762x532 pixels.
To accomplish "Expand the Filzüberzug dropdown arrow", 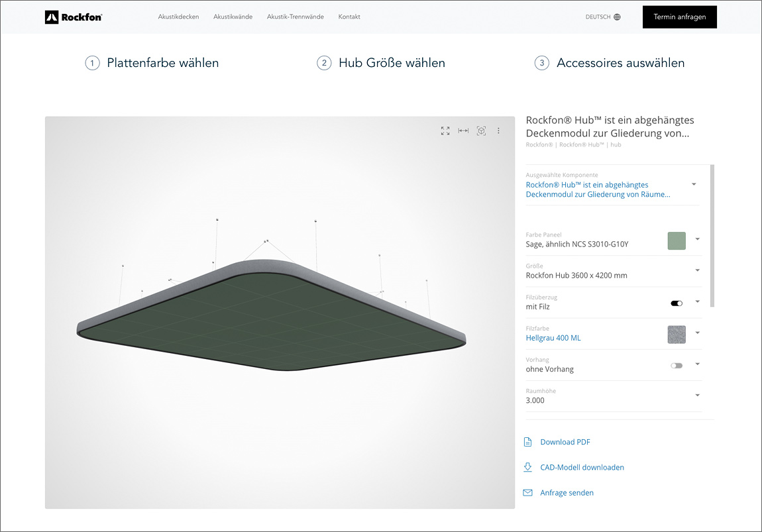I will point(697,301).
